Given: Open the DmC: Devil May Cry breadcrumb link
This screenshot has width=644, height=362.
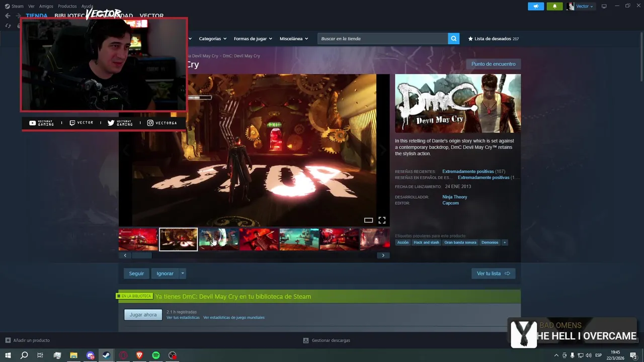Looking at the screenshot, I should [242, 56].
